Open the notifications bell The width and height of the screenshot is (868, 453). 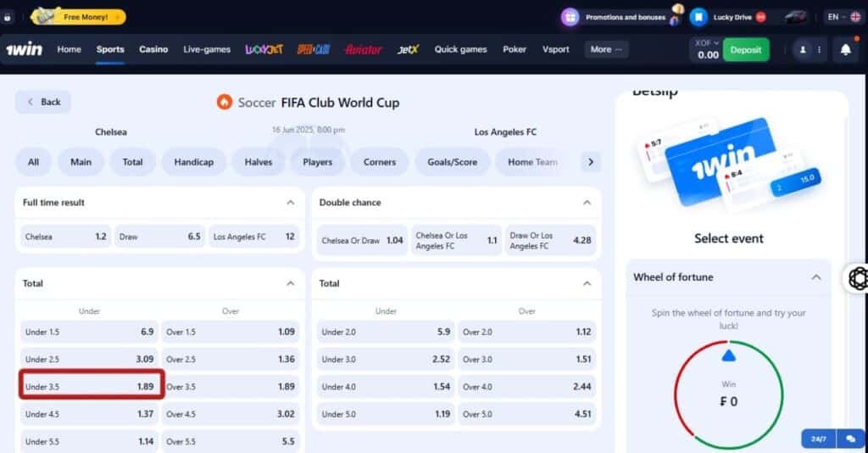coord(845,50)
